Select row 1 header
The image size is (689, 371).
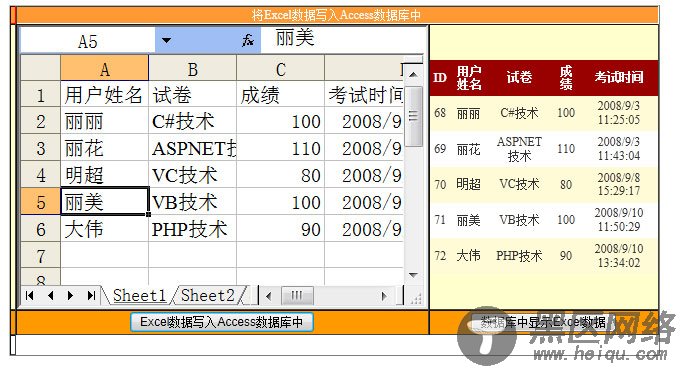click(40, 95)
